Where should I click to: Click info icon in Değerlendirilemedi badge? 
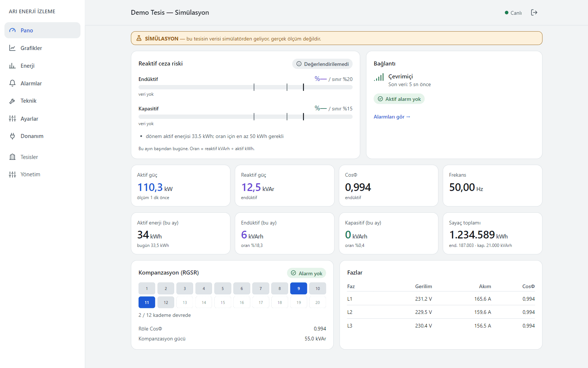tap(299, 64)
